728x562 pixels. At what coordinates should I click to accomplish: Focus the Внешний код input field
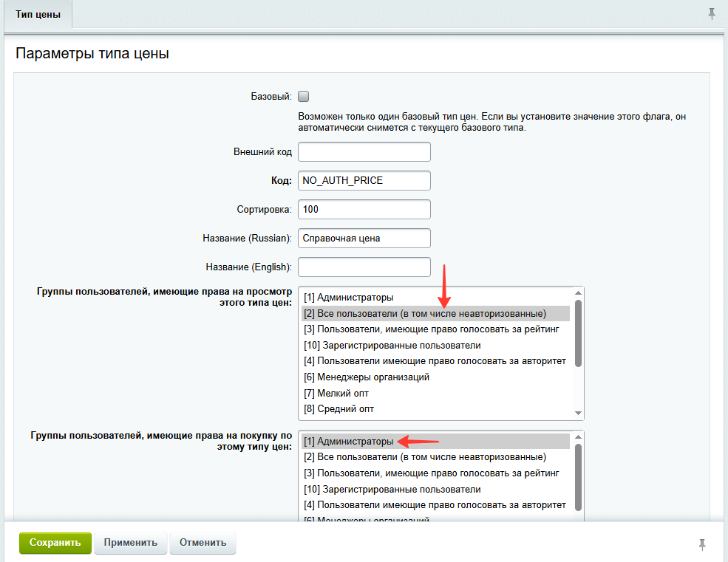(x=364, y=151)
